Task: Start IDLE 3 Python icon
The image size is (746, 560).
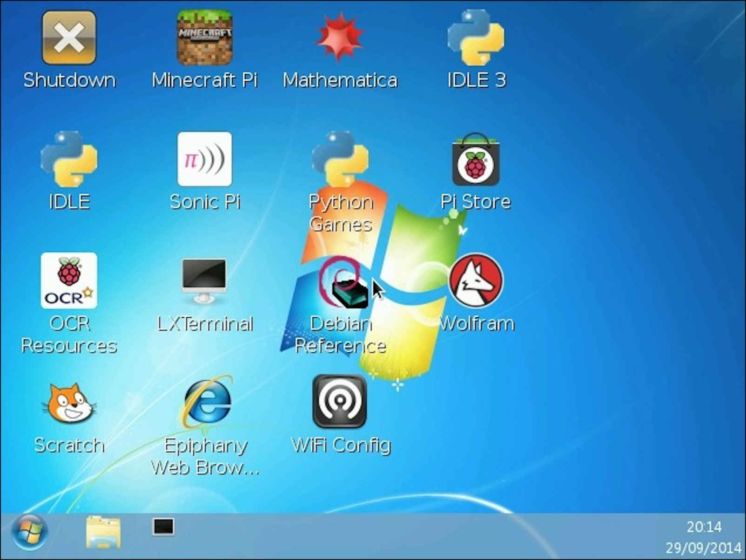Action: [x=476, y=38]
